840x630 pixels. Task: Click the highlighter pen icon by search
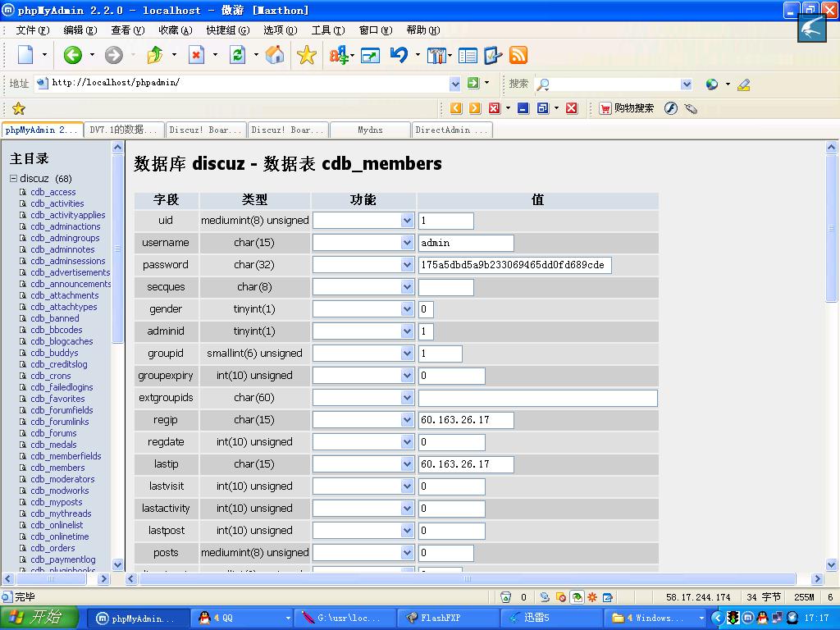click(743, 84)
